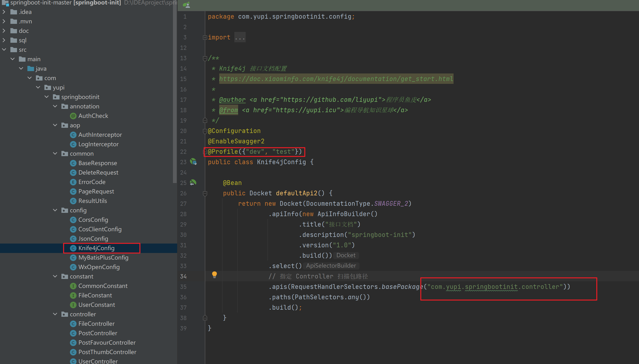Fold the defaultApi2 method body
Viewport: 639px width, 364px height.
(205, 193)
